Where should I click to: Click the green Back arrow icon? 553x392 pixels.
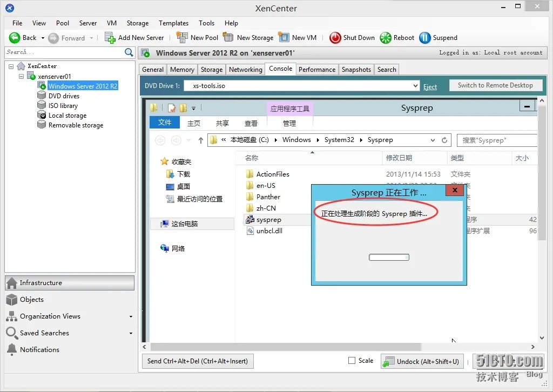(x=15, y=38)
